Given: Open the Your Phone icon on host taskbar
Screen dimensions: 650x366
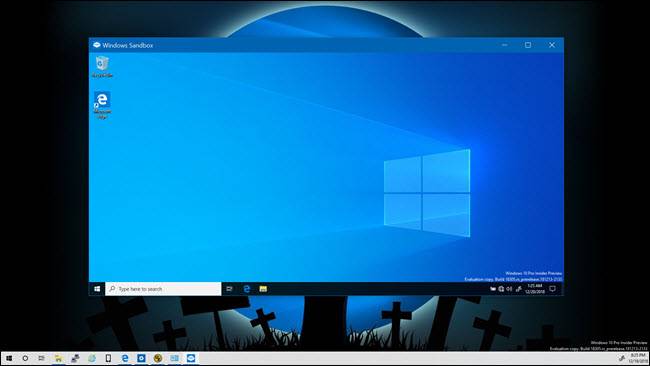Looking at the screenshot, I should 108,358.
